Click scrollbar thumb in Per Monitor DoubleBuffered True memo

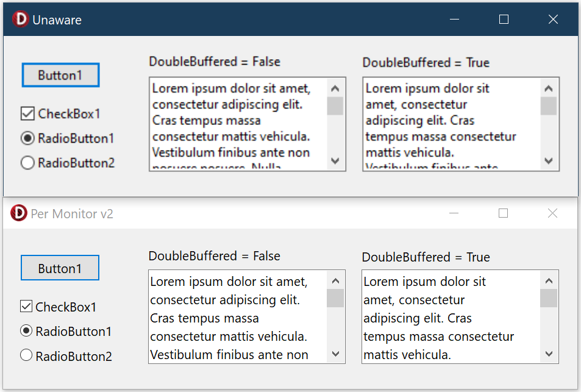point(549,299)
